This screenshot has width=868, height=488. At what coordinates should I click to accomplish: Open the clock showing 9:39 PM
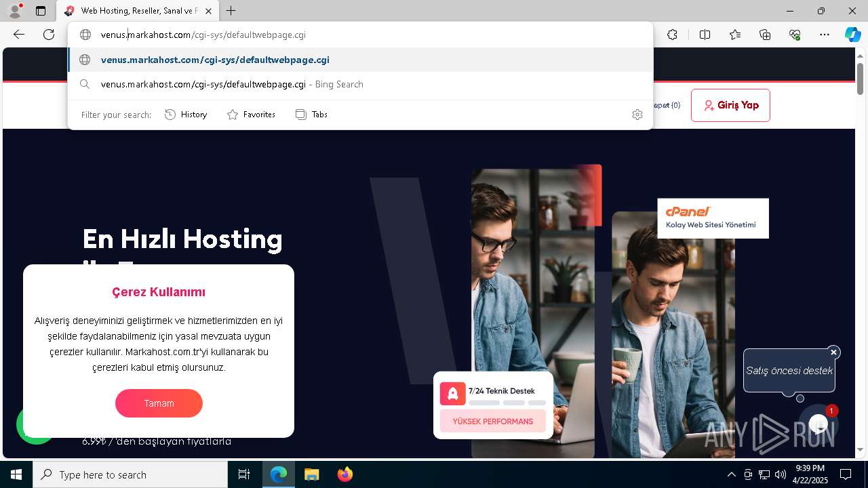pos(810,474)
